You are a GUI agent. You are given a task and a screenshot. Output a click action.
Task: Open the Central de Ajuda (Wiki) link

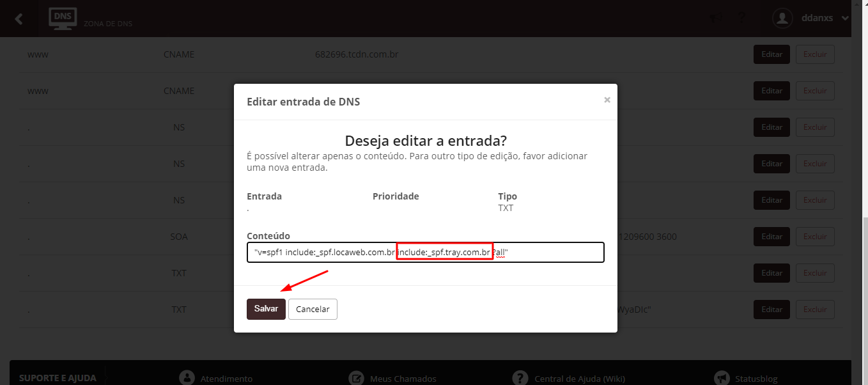[x=579, y=379]
